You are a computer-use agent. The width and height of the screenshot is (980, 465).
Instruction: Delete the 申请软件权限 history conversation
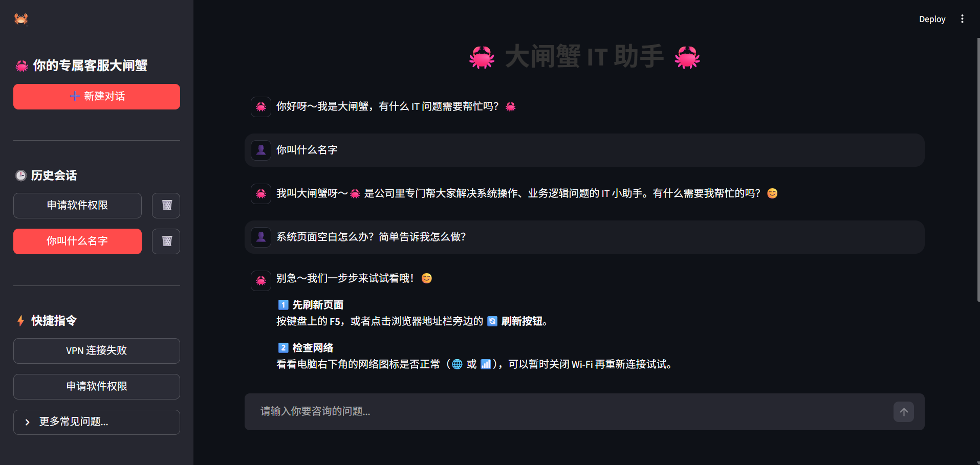tap(166, 206)
